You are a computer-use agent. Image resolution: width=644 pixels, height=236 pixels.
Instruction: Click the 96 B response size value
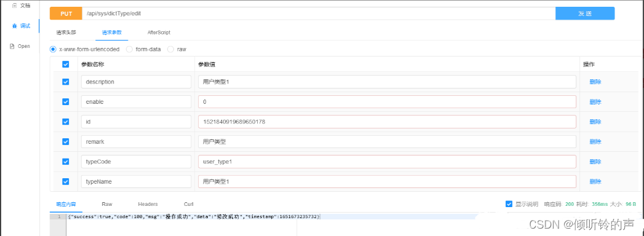(630, 204)
